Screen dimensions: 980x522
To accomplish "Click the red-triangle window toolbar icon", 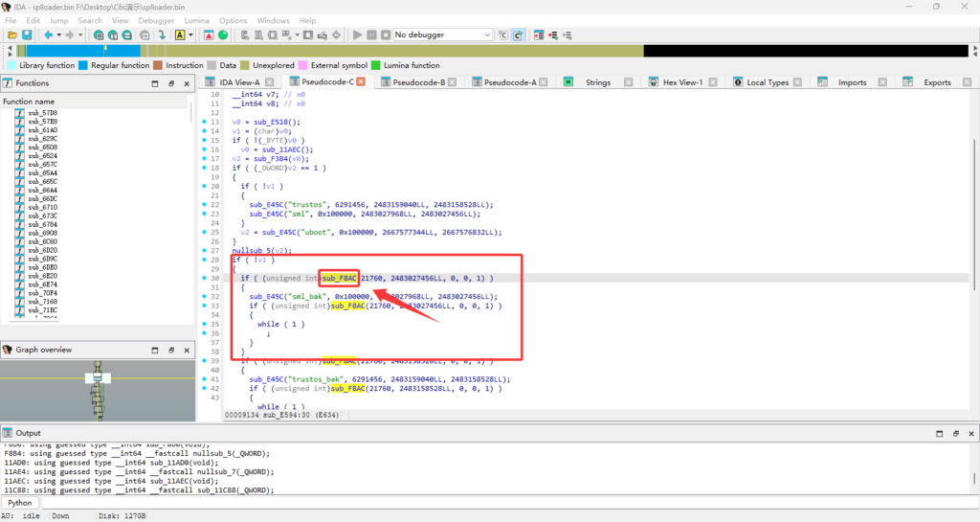I will point(209,35).
